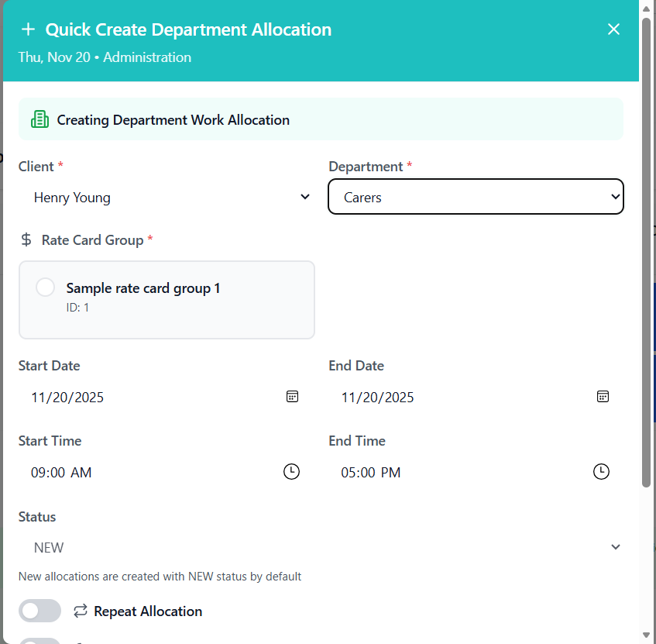Image resolution: width=656 pixels, height=644 pixels.
Task: Toggle the partially visible switch below Repeat Allocation
Action: tap(39, 640)
